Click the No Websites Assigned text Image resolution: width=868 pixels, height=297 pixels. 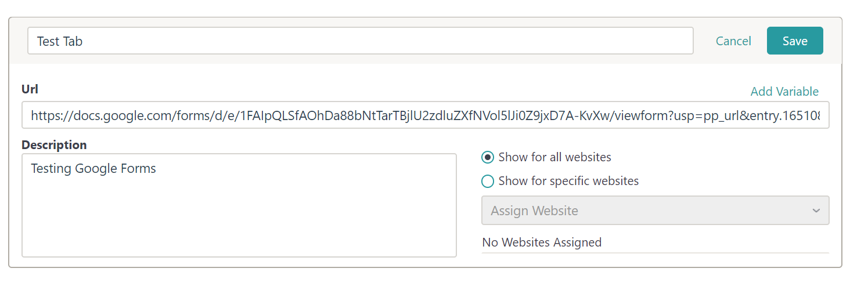pos(542,242)
